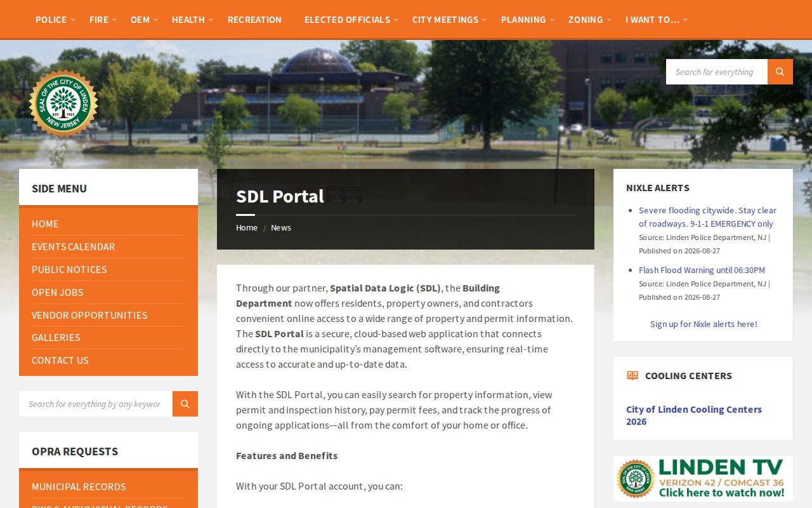Open the City Meetings menu item
This screenshot has width=812, height=508.
tap(445, 20)
